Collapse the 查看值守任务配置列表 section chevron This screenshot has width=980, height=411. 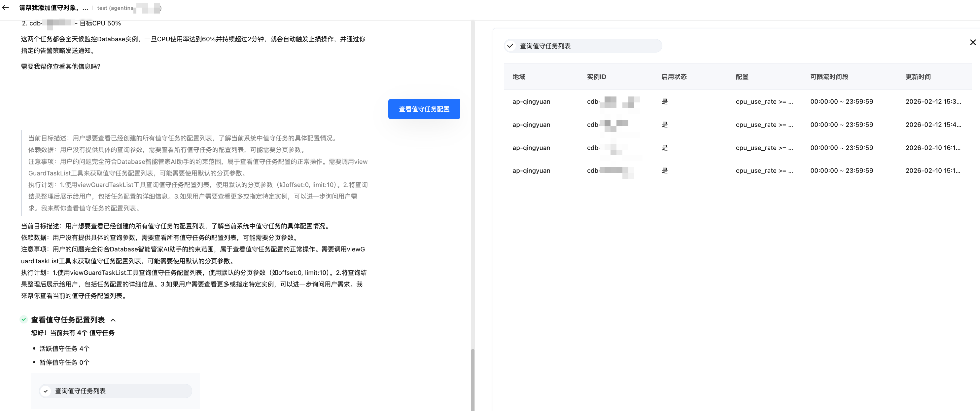[x=113, y=320]
